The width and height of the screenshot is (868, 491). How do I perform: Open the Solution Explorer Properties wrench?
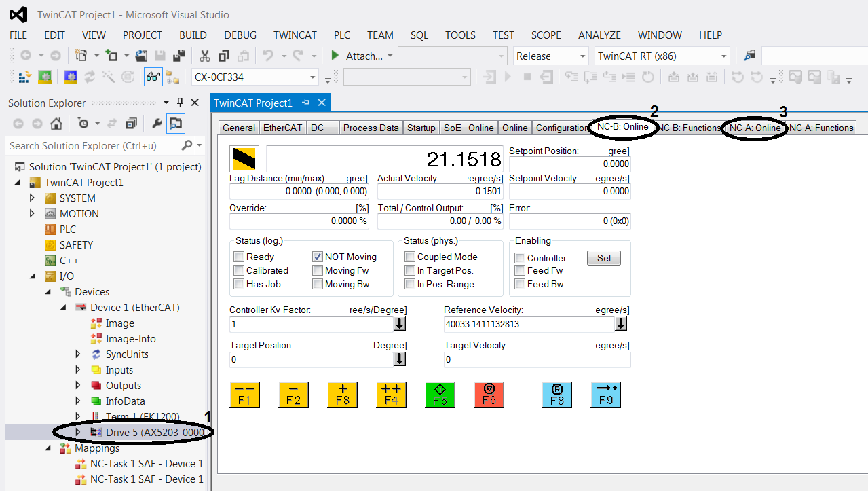(157, 124)
